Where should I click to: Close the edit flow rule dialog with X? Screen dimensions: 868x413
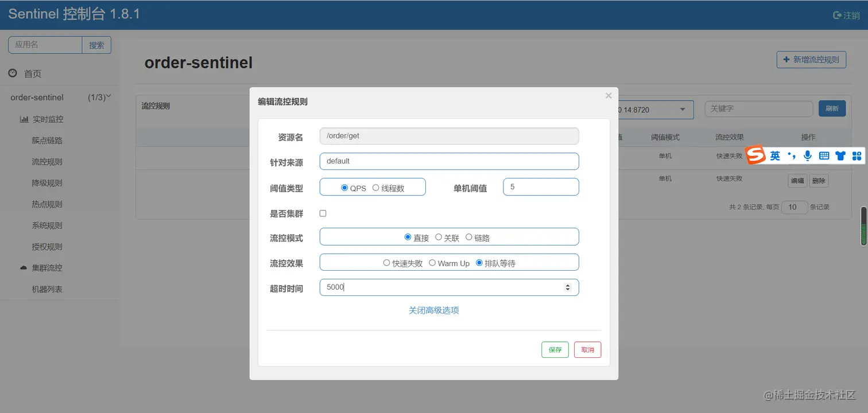pyautogui.click(x=609, y=96)
